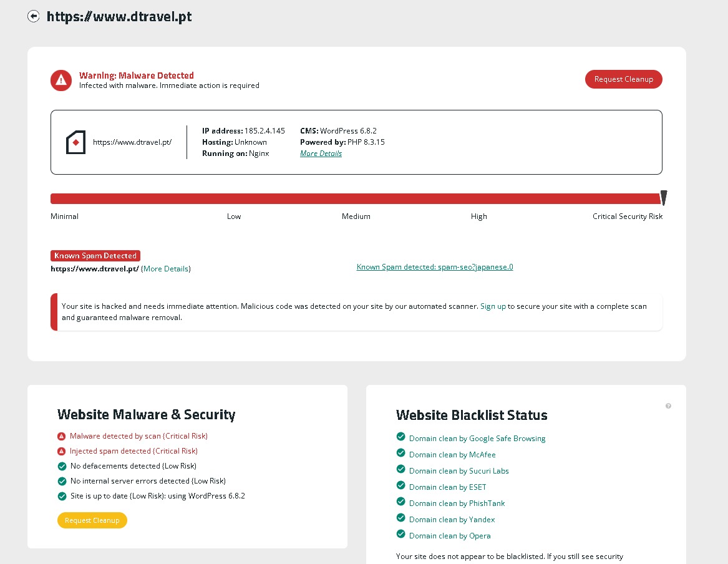Open Domain clean by Opera
This screenshot has width=728, height=564.
point(450,536)
